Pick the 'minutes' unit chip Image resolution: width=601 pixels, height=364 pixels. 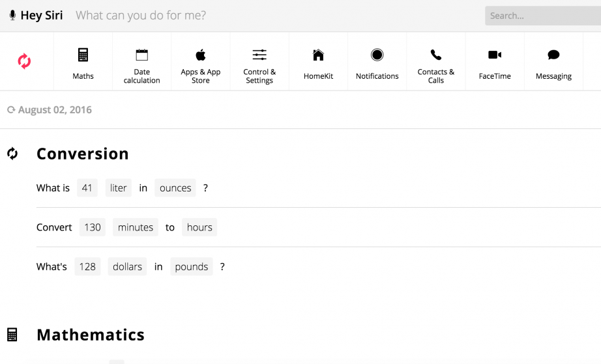pos(136,227)
